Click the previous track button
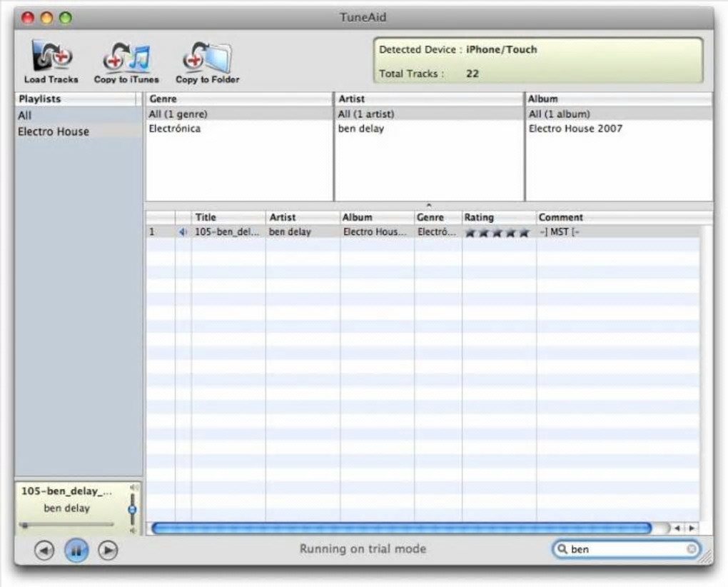The width and height of the screenshot is (728, 587). click(44, 551)
